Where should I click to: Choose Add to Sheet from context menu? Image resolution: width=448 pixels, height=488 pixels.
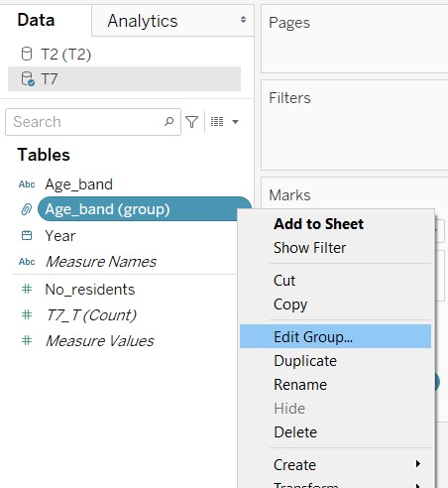(x=335, y=224)
